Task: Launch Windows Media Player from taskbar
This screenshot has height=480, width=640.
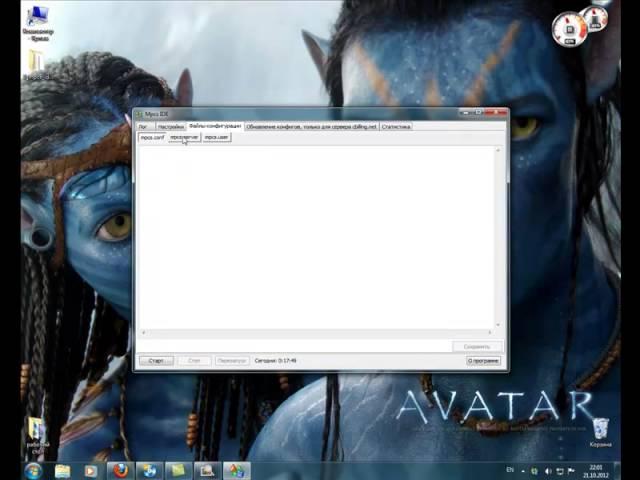Action: pos(91,471)
